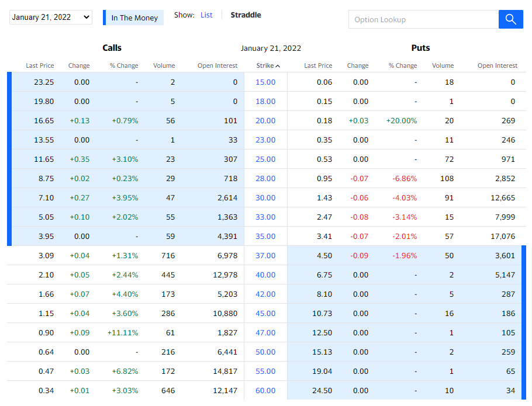The width and height of the screenshot is (532, 406).
Task: Click the Calls Last Price column header
Action: tap(40, 66)
